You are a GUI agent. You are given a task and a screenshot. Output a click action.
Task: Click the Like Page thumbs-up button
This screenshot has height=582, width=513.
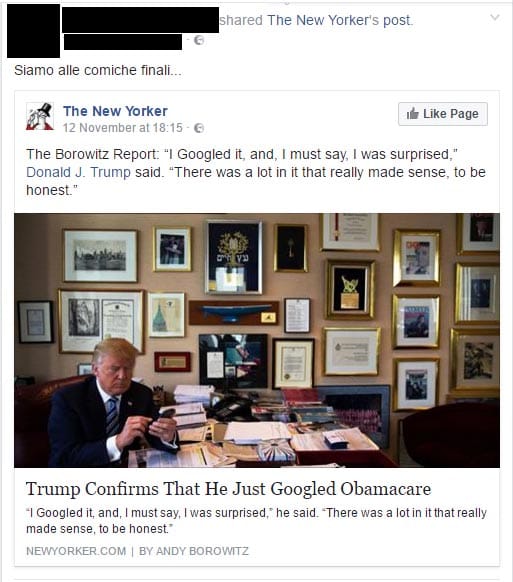tap(443, 114)
